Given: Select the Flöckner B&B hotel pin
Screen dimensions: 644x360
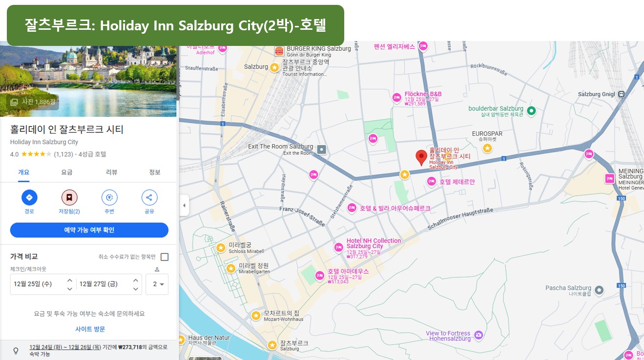Looking at the screenshot, I should pyautogui.click(x=397, y=97).
